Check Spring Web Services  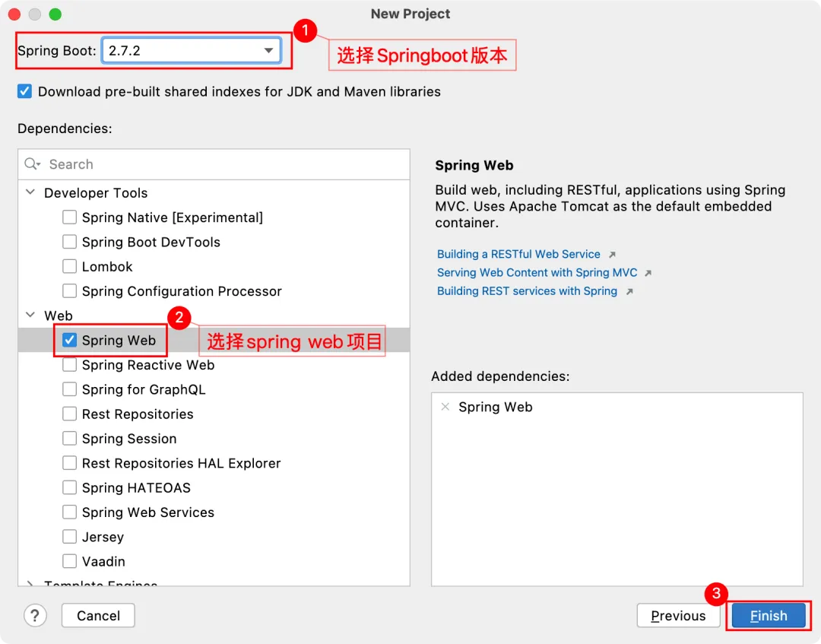tap(70, 512)
